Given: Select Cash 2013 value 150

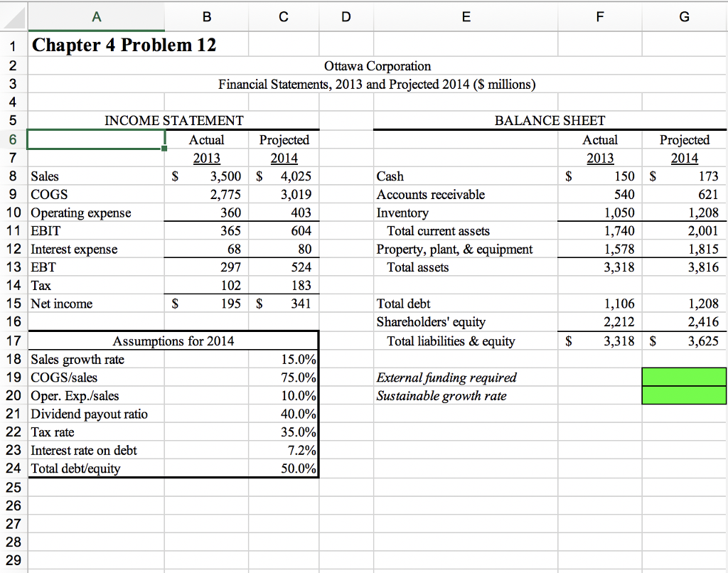Looking at the screenshot, I should pyautogui.click(x=600, y=176).
